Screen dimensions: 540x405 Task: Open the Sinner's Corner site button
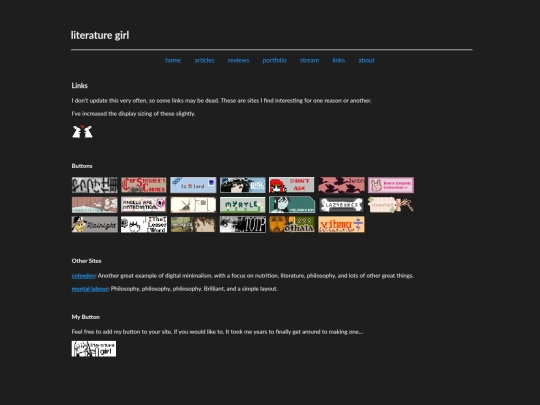pyautogui.click(x=144, y=185)
